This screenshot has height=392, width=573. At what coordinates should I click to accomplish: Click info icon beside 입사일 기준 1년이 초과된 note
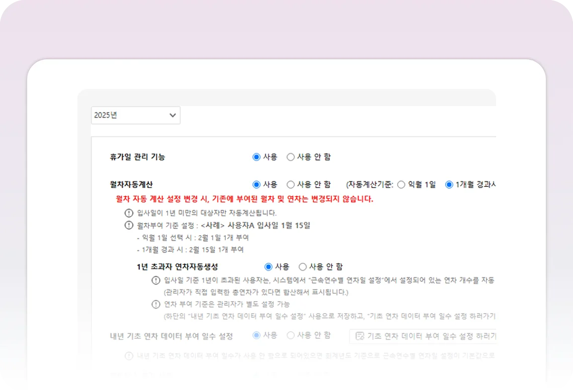pyautogui.click(x=156, y=280)
